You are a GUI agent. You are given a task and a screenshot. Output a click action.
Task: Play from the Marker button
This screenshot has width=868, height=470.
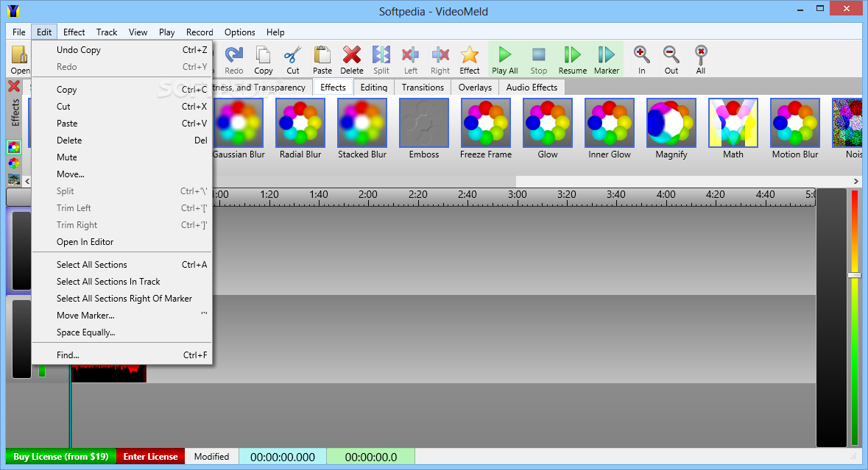[x=607, y=60]
